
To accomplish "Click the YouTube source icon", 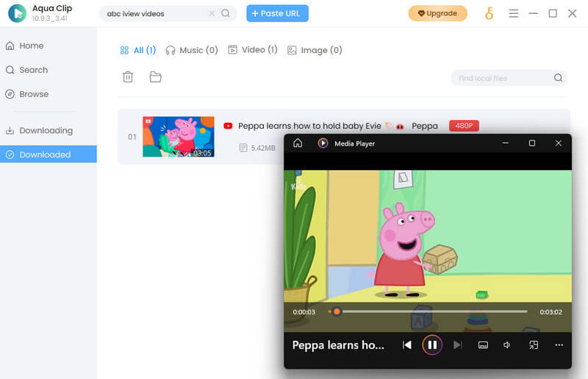I will 228,126.
